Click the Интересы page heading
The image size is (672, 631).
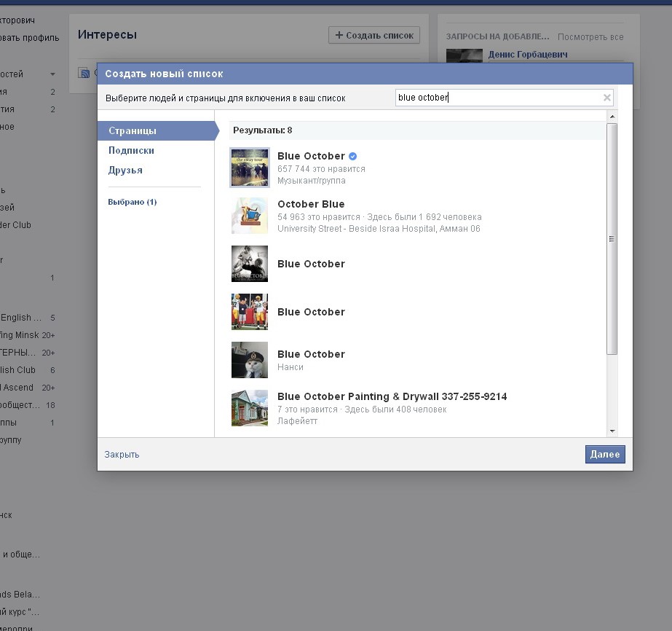(107, 35)
